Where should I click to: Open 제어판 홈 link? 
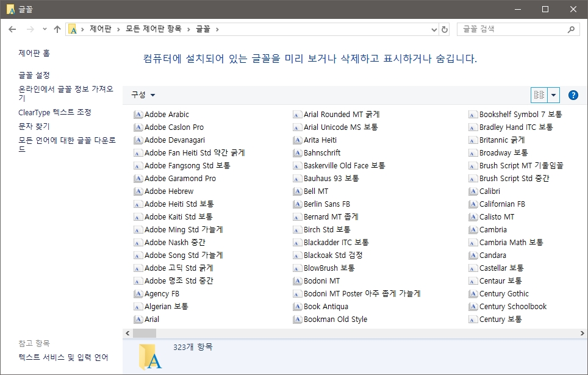click(34, 53)
